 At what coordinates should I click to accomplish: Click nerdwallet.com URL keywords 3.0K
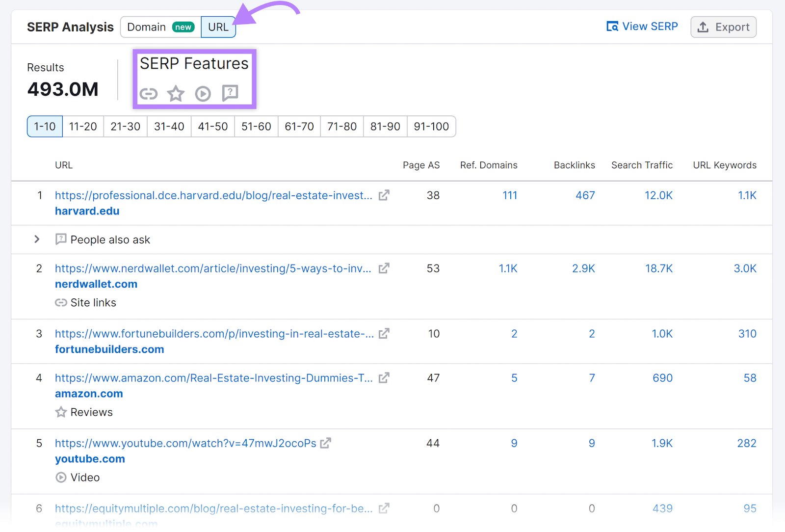click(x=745, y=268)
